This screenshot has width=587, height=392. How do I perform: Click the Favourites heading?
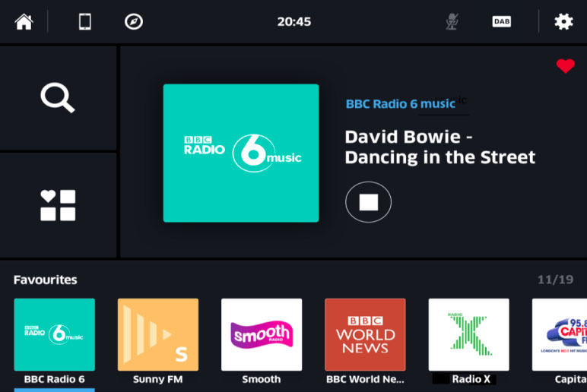pyautogui.click(x=46, y=280)
